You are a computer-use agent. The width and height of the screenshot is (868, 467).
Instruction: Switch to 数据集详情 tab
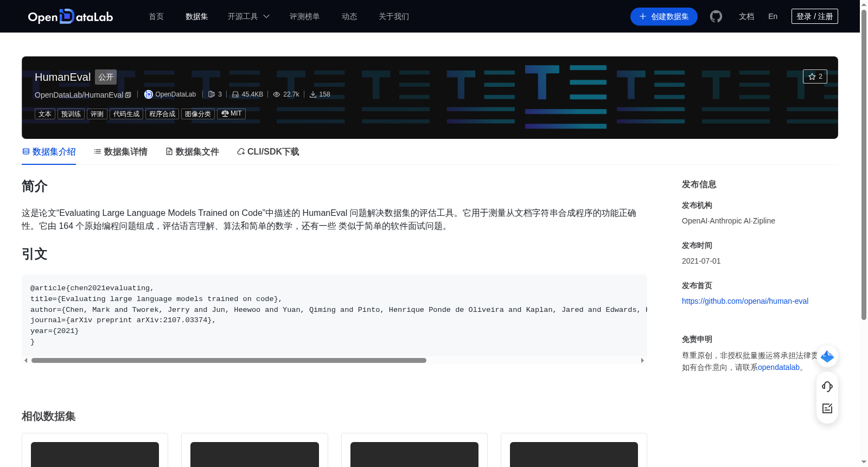coord(120,152)
